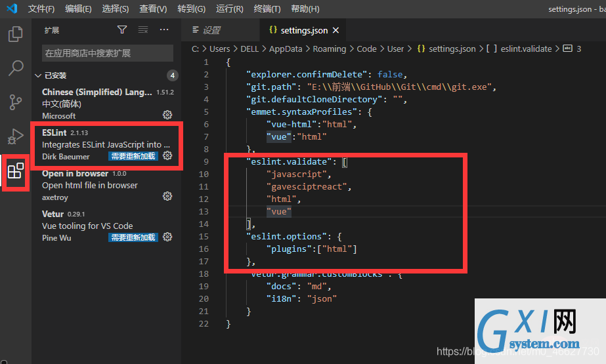Click the false value on line 2
The height and width of the screenshot is (364, 606).
390,74
